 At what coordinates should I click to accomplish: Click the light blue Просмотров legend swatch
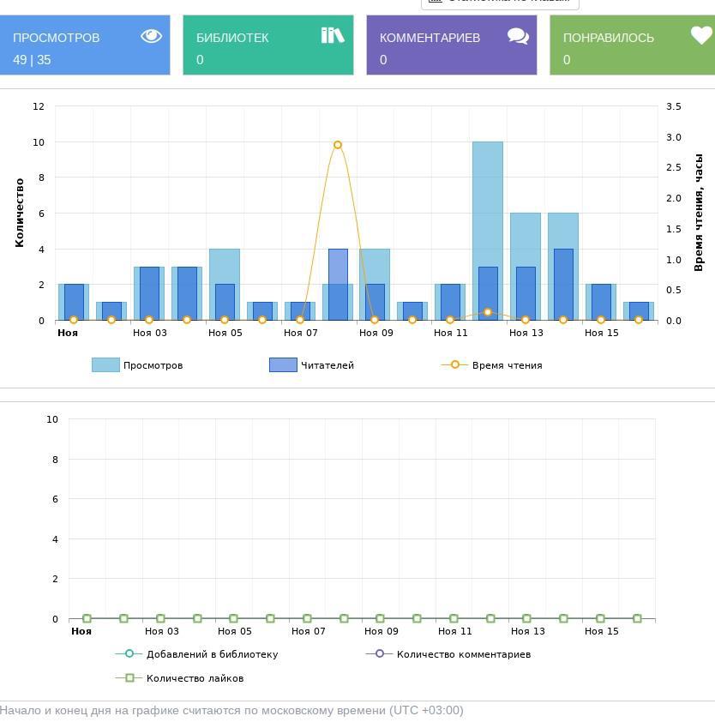(x=105, y=365)
